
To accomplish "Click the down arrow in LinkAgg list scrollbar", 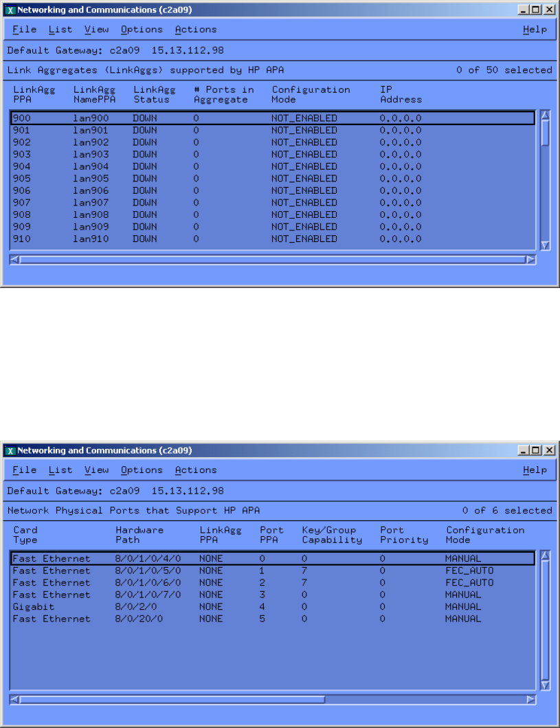I will tap(545, 245).
